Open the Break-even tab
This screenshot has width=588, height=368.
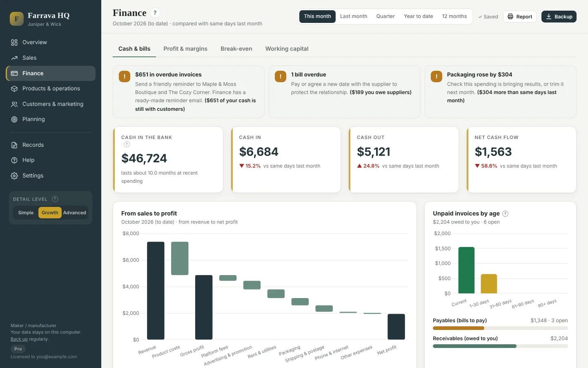click(236, 49)
